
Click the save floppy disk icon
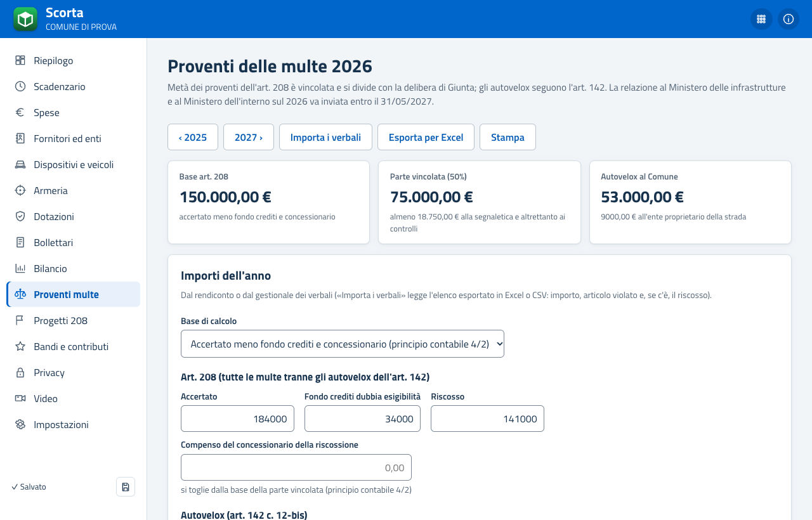pyautogui.click(x=126, y=486)
